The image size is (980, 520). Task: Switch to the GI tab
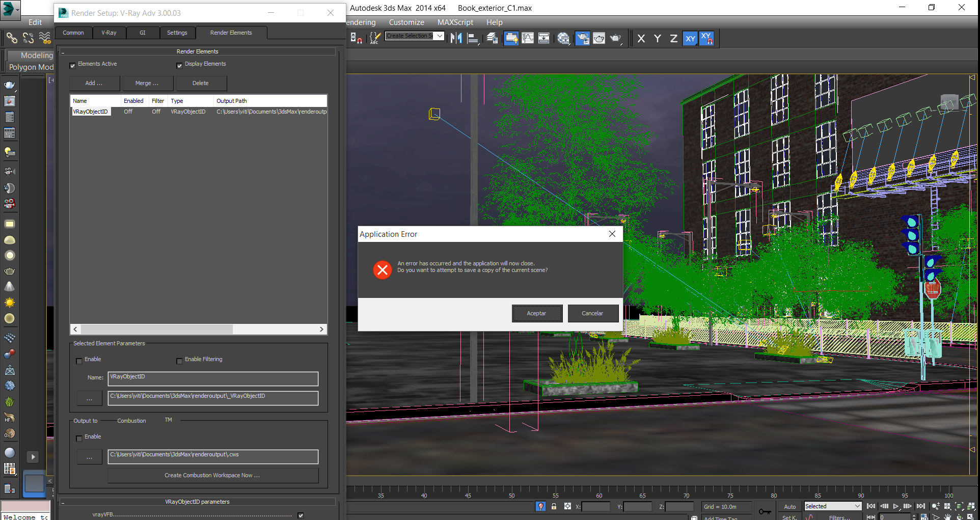click(143, 33)
